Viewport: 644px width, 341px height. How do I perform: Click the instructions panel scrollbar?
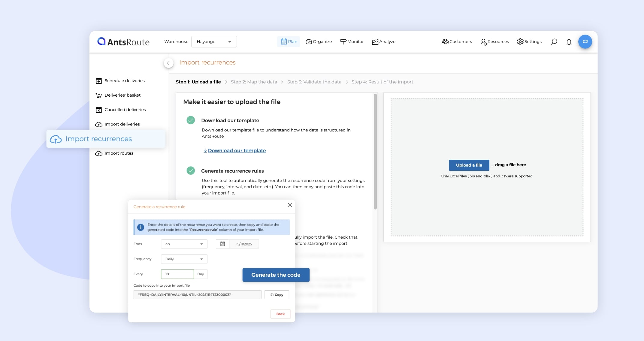pos(375,152)
